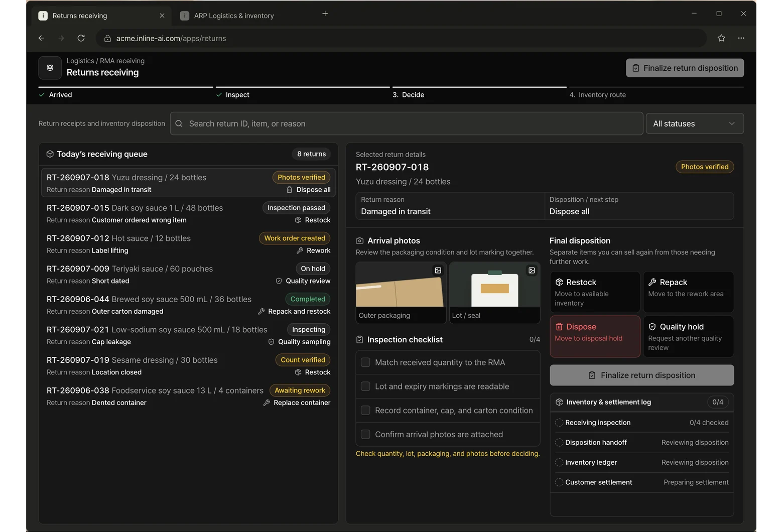Open the All statuses filter dropdown
This screenshot has width=783, height=532.
click(x=695, y=123)
